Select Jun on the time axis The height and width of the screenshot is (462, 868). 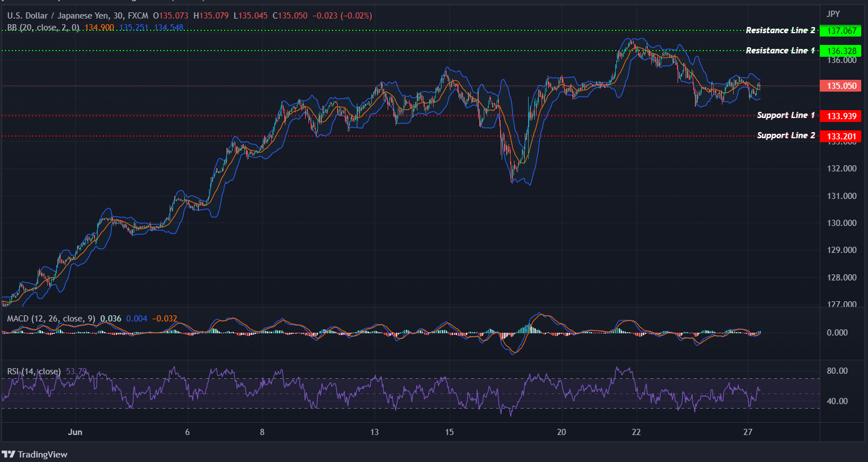(75, 432)
